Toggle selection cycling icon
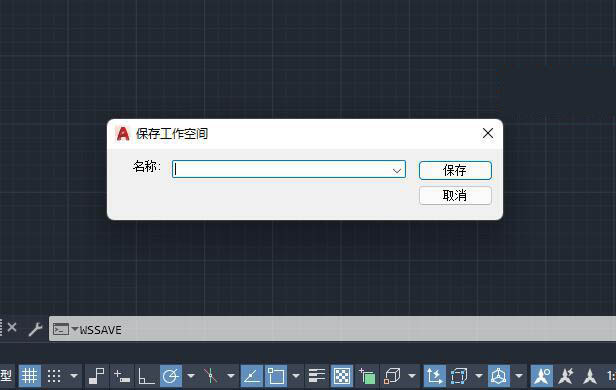 click(x=367, y=377)
